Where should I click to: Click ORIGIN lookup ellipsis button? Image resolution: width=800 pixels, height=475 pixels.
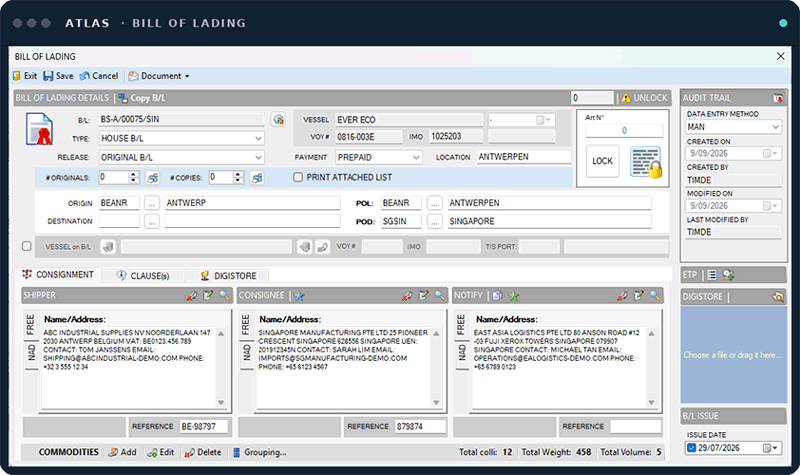click(152, 203)
